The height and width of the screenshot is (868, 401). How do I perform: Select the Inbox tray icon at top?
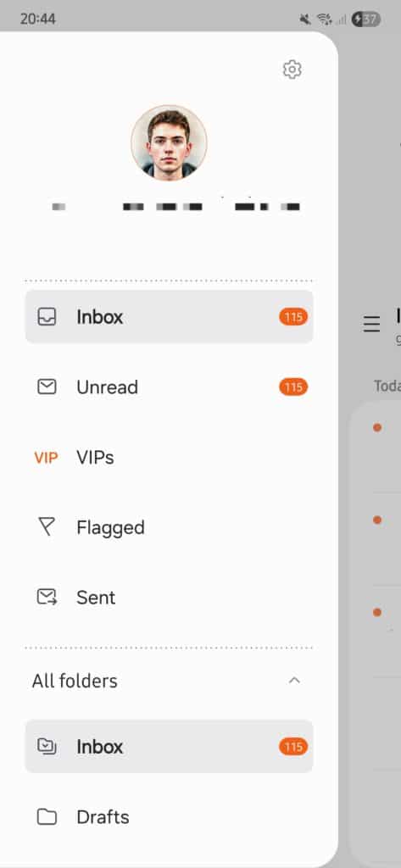coord(47,317)
